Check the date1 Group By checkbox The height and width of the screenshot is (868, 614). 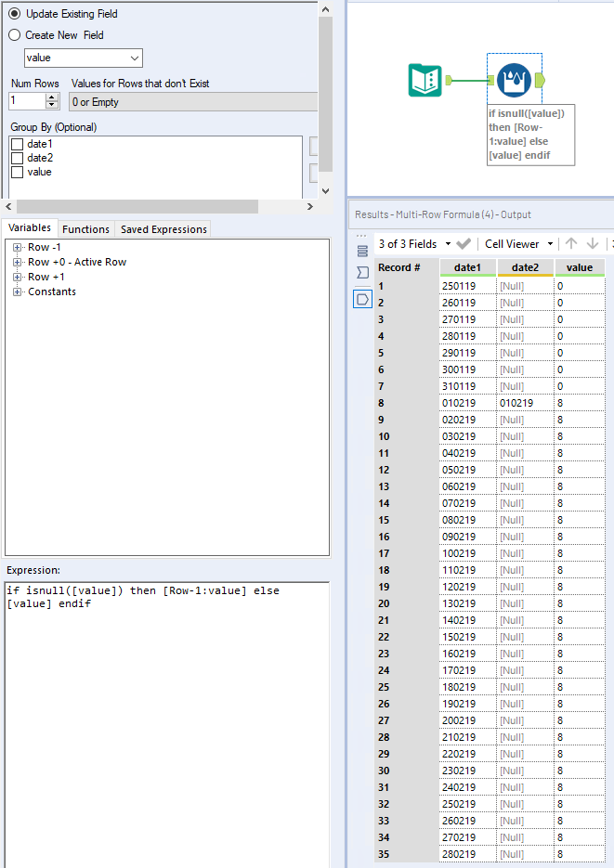(x=17, y=145)
